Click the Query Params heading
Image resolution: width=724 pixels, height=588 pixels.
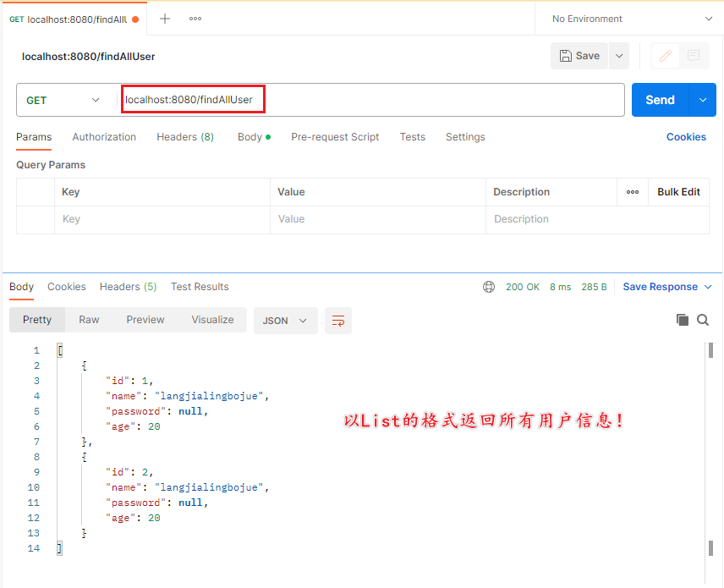point(51,165)
